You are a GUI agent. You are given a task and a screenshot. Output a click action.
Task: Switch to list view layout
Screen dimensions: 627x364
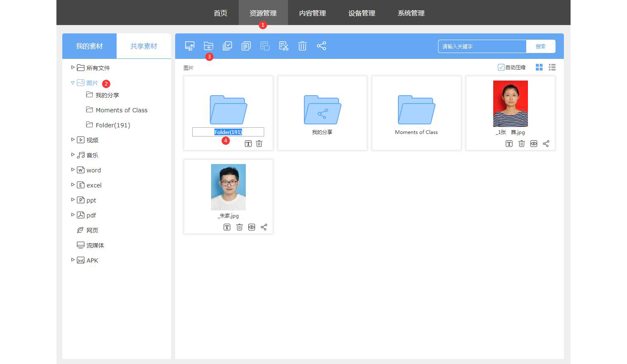tap(552, 67)
